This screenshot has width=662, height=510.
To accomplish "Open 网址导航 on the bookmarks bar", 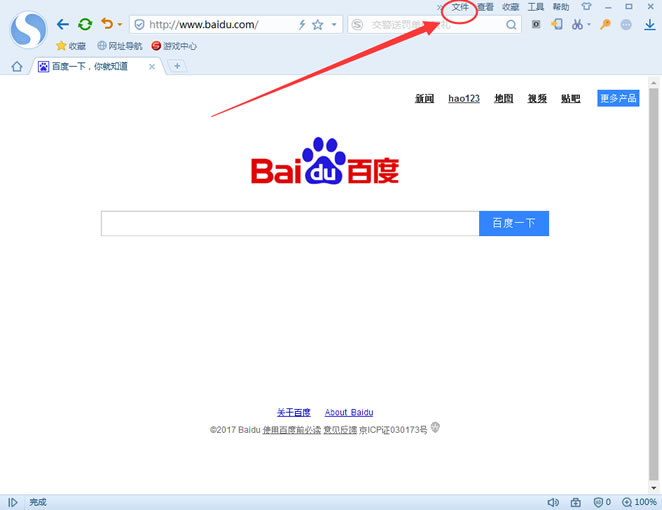I will click(x=120, y=46).
